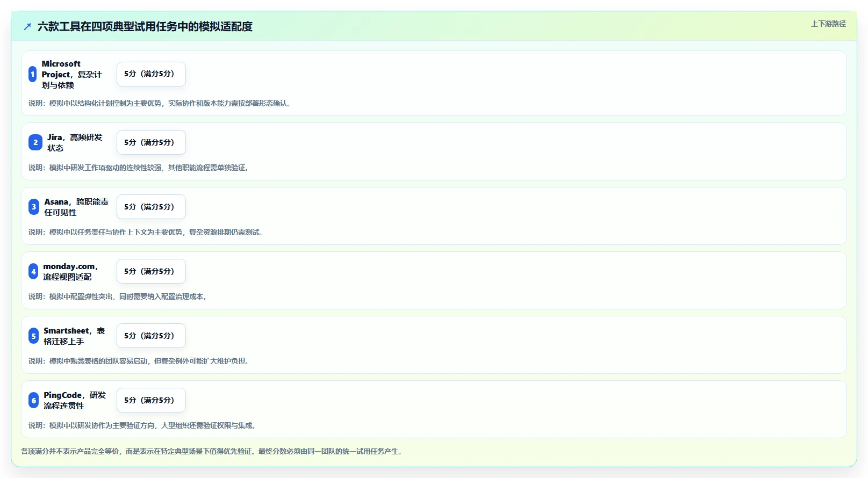Click the note about 结构化计划控制为主要优势
Screen dimensions: 868x478
161,103
